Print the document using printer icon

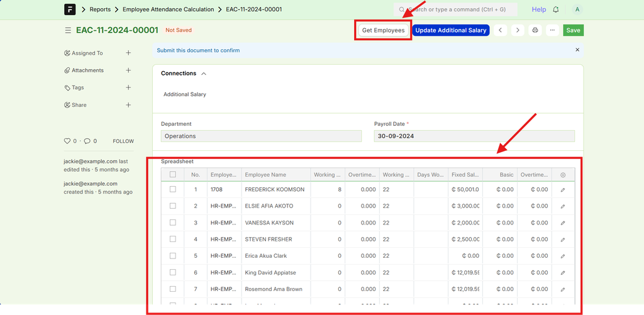point(535,30)
